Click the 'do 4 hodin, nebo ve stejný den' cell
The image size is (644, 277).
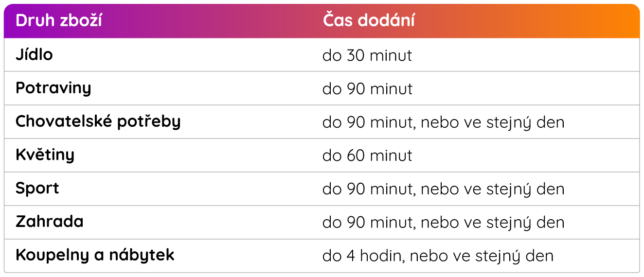point(438,256)
